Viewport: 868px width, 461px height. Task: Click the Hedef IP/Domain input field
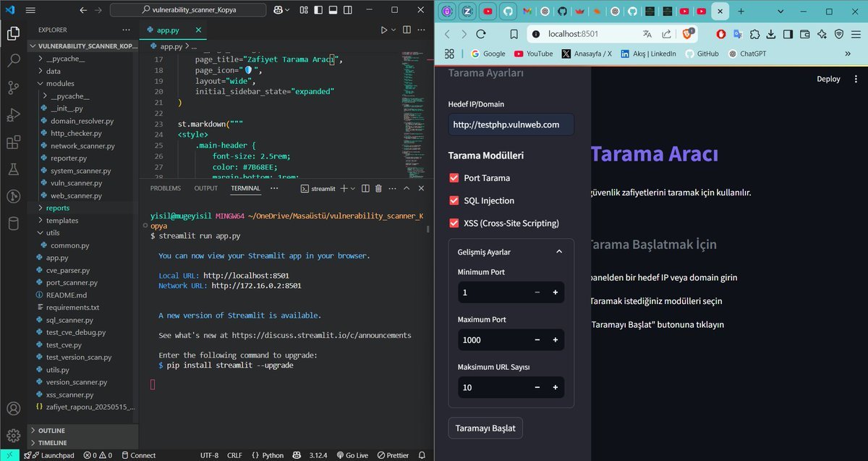coord(511,124)
